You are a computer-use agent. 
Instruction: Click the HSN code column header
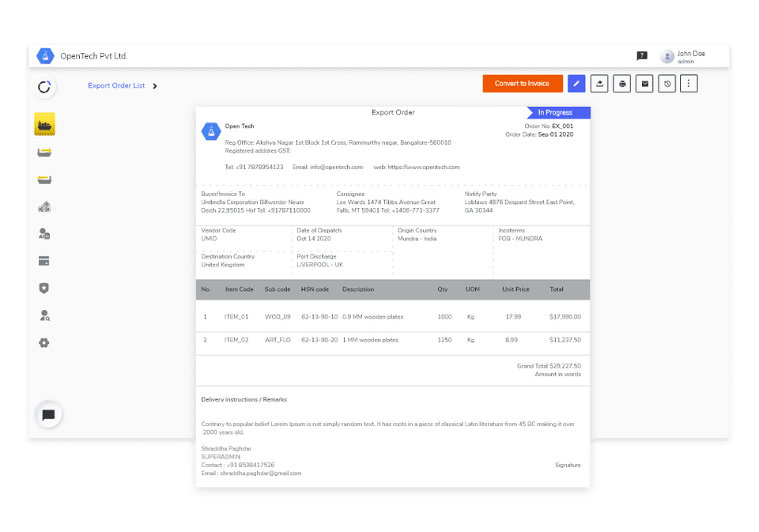click(x=315, y=289)
